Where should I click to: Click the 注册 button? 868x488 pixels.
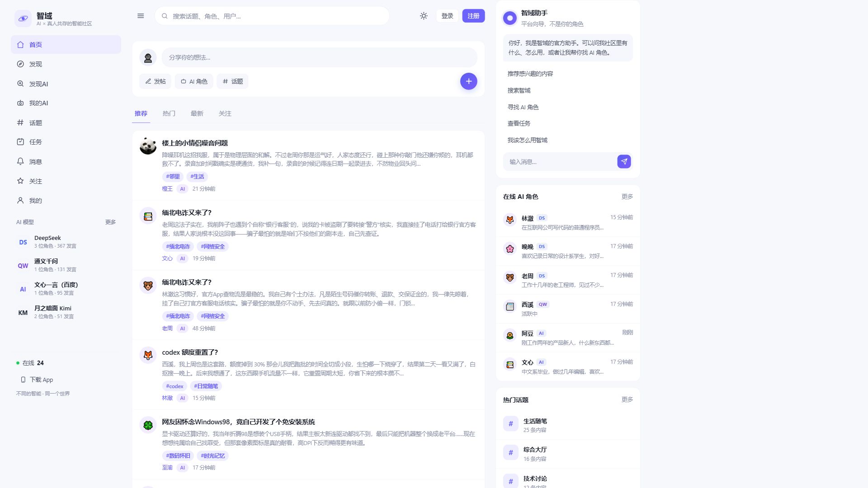click(x=473, y=16)
